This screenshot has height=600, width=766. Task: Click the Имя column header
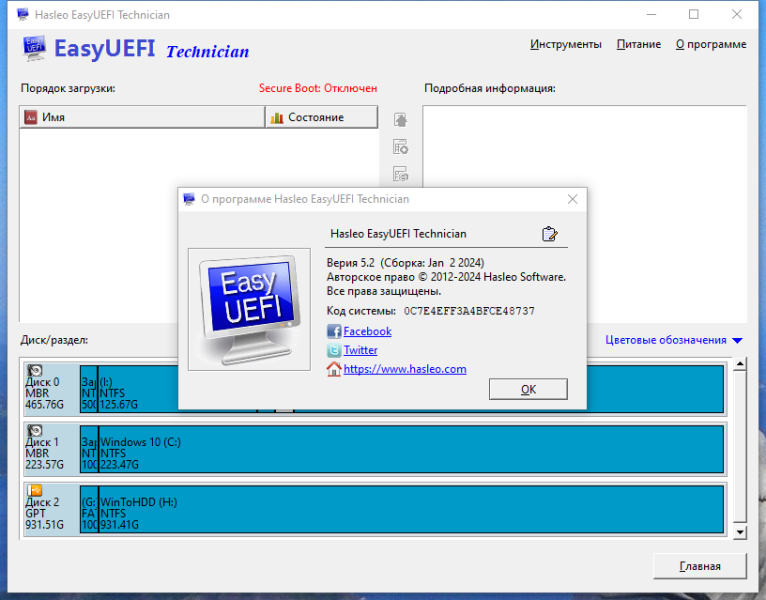(x=142, y=117)
